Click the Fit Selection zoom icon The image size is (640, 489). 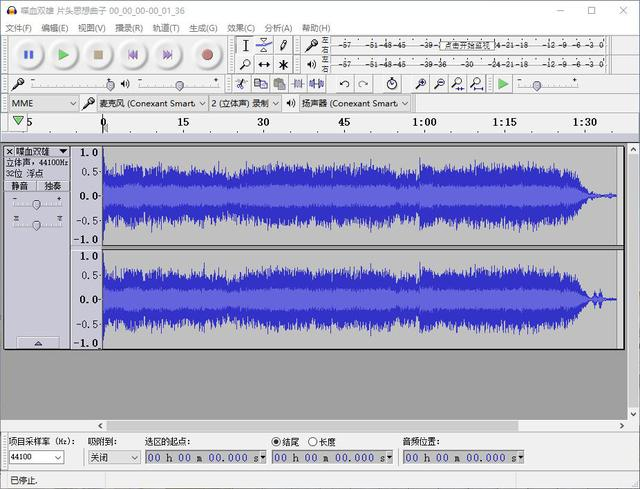(458, 84)
